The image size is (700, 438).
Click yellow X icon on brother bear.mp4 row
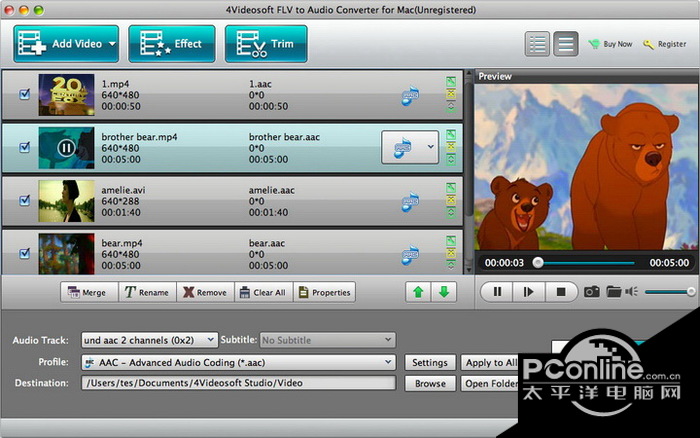click(451, 146)
